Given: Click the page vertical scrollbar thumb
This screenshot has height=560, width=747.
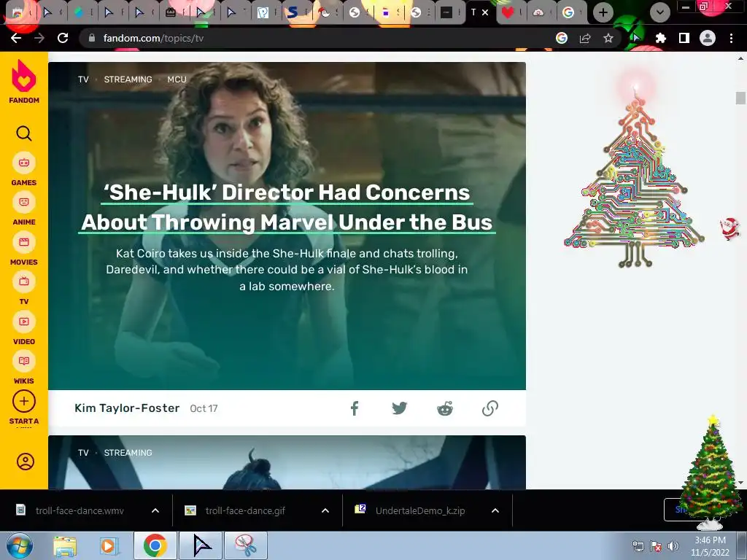Looking at the screenshot, I should click(x=740, y=98).
